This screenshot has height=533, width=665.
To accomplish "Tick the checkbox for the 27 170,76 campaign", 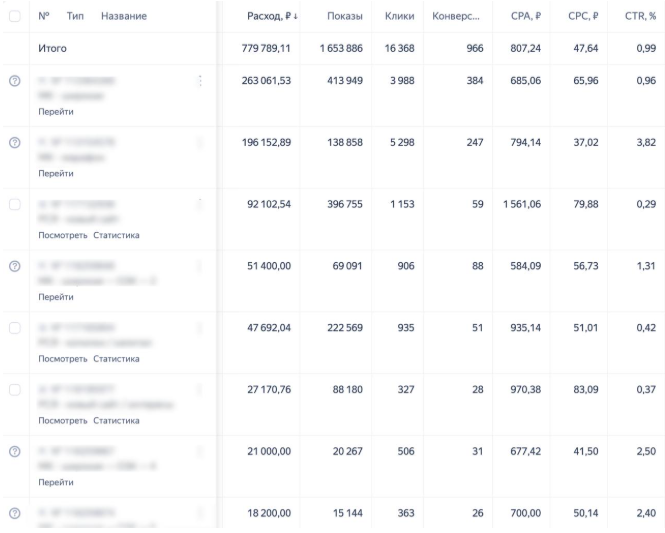I will pyautogui.click(x=14, y=390).
